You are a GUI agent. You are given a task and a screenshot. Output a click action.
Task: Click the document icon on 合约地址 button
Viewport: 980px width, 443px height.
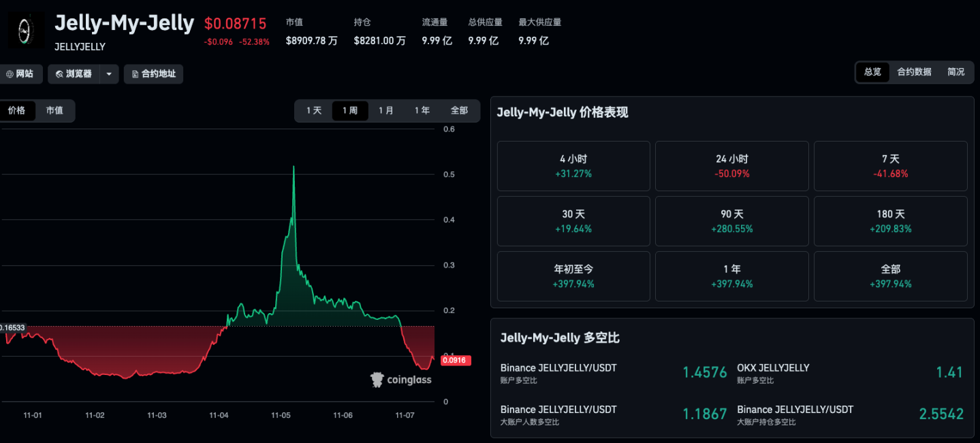click(x=135, y=74)
